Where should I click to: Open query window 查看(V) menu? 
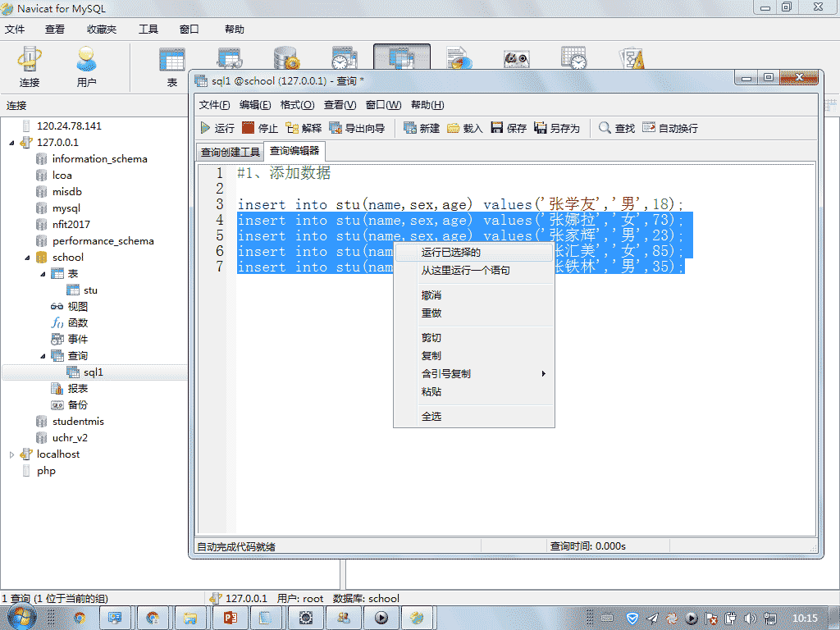[340, 105]
